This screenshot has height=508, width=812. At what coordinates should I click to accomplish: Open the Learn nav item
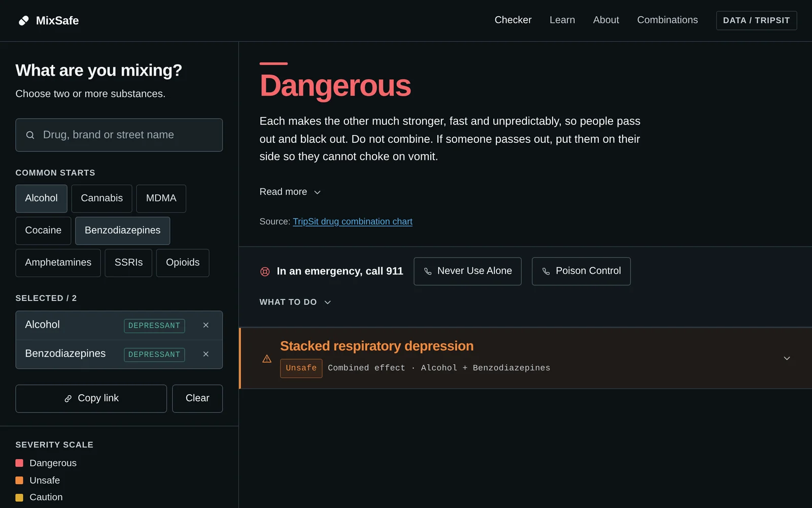(x=562, y=20)
